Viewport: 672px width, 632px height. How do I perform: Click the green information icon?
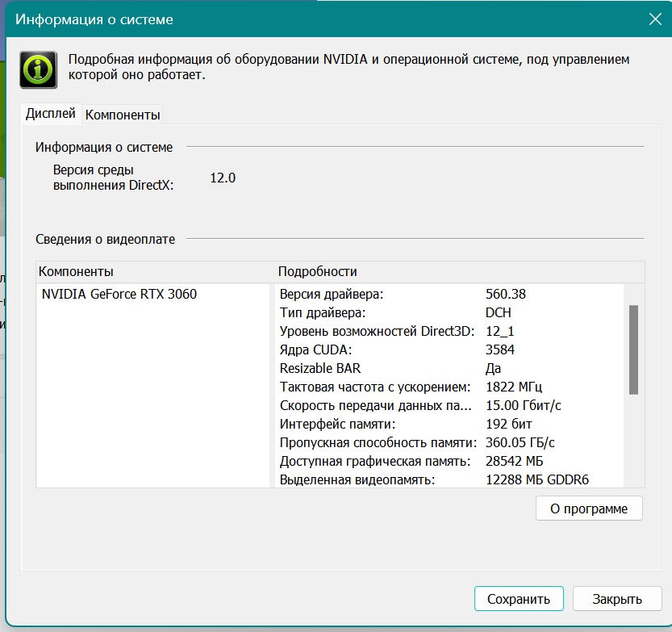pos(38,69)
